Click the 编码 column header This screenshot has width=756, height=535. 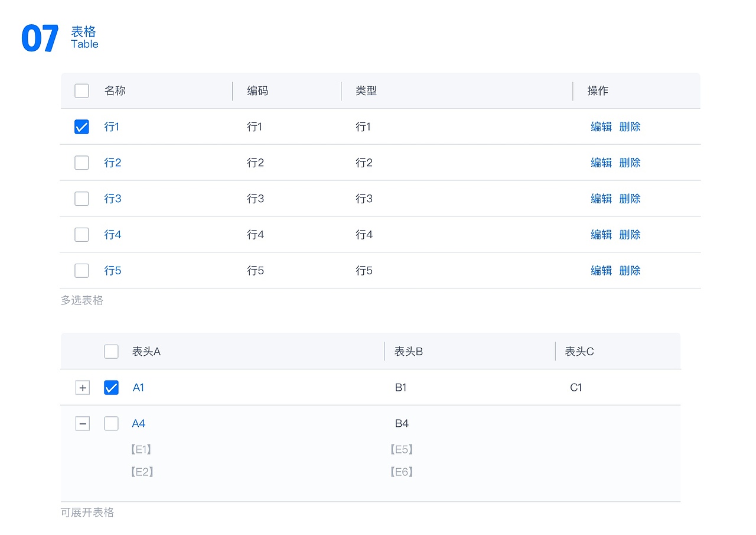pyautogui.click(x=258, y=90)
